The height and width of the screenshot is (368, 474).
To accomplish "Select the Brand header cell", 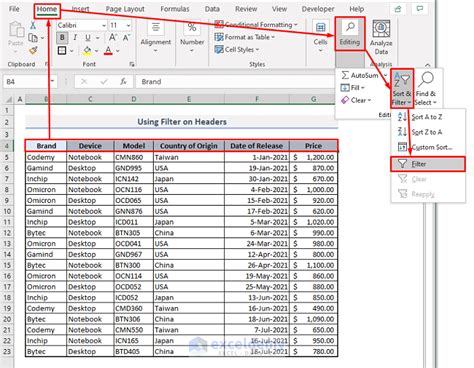I will 46,146.
